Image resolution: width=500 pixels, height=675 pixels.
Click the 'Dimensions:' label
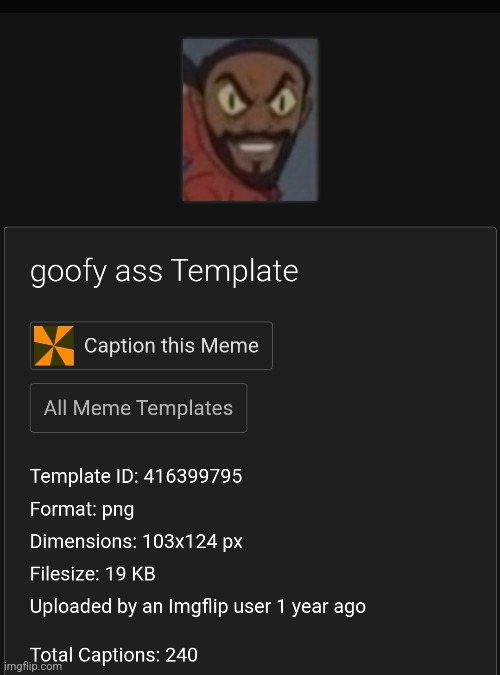[84, 541]
